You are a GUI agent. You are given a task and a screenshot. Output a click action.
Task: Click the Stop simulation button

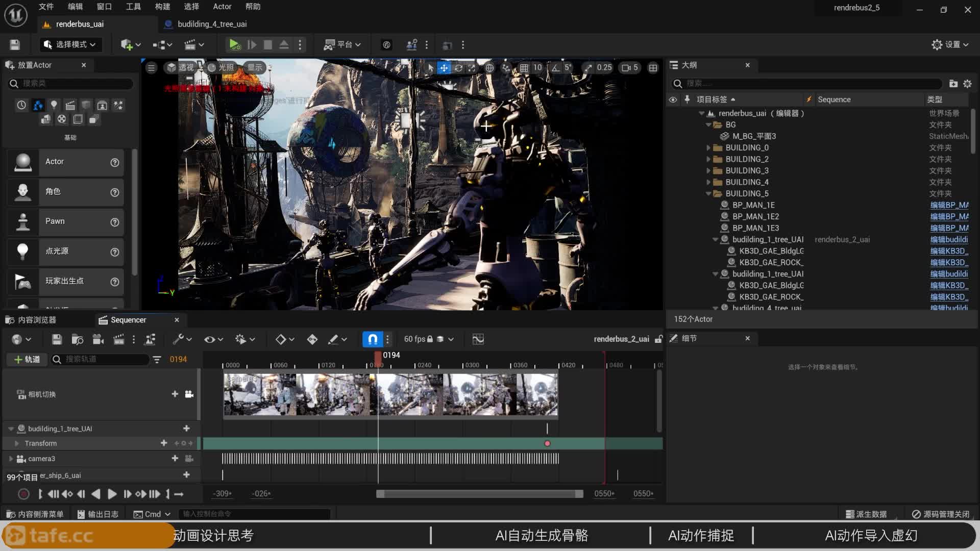pos(267,45)
